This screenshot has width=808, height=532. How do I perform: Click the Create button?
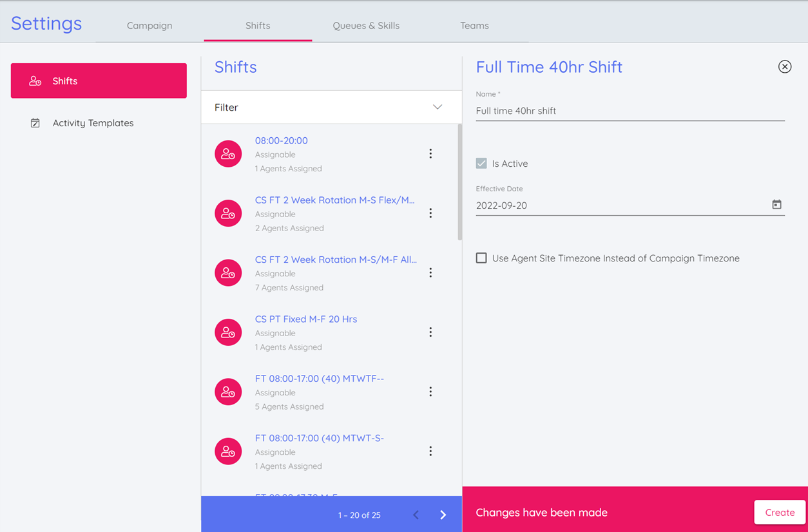(779, 513)
